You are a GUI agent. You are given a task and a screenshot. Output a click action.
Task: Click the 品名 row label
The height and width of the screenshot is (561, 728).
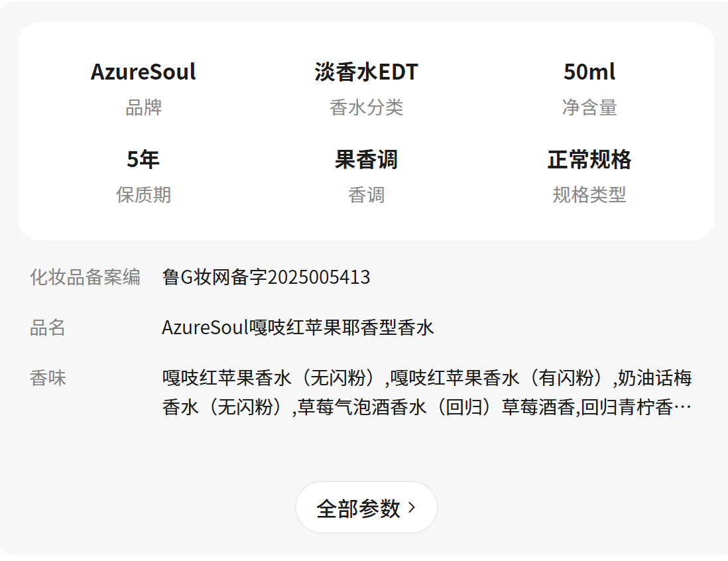pos(48,328)
